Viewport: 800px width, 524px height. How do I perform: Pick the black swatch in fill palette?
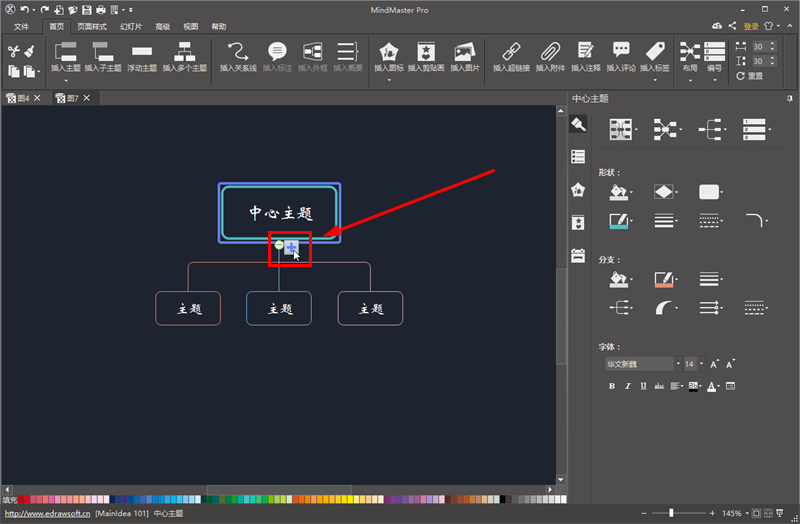click(x=503, y=500)
